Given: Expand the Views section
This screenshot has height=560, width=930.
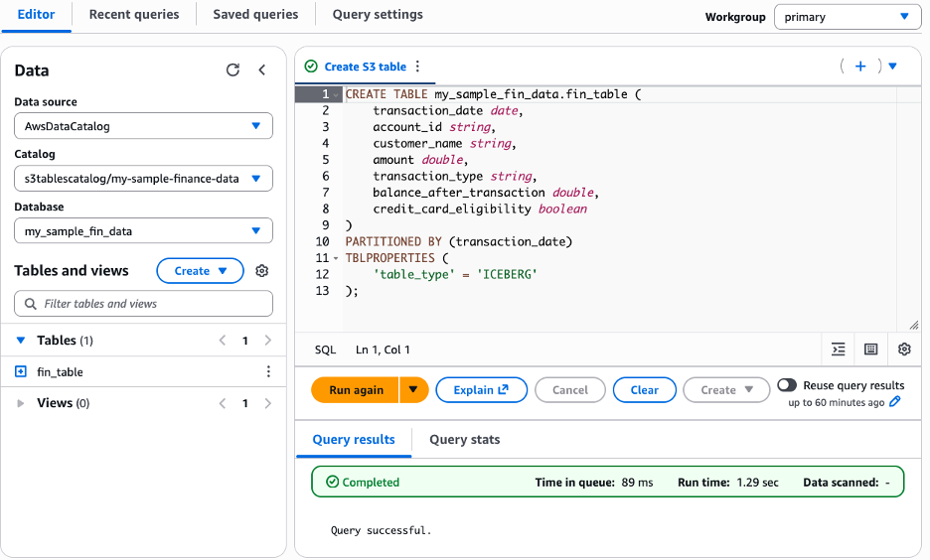Looking at the screenshot, I should (21, 403).
